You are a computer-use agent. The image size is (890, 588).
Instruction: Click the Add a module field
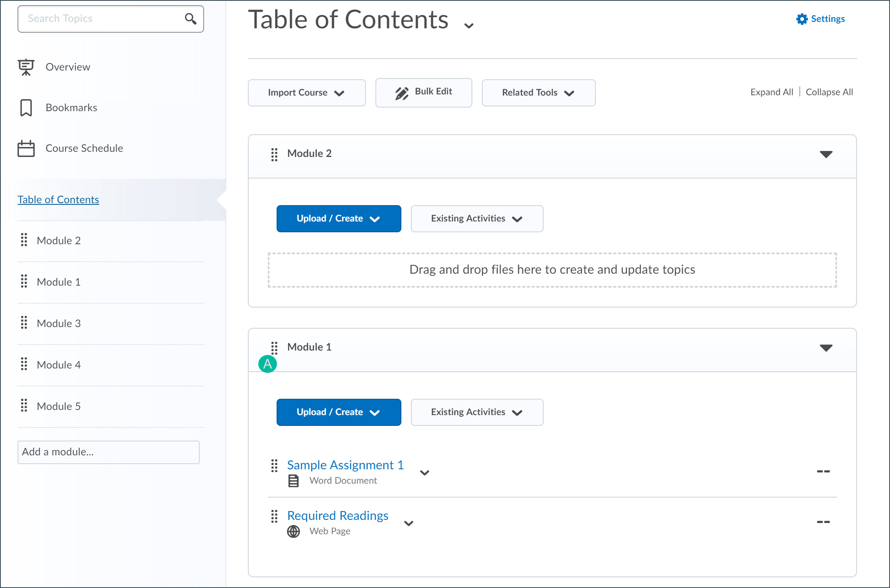coord(108,452)
